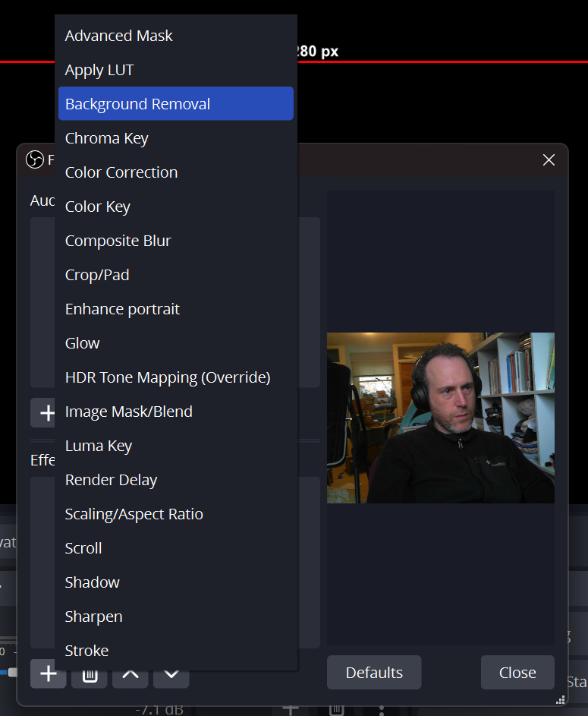Image resolution: width=588 pixels, height=716 pixels.
Task: Click the Close text button
Action: [517, 673]
